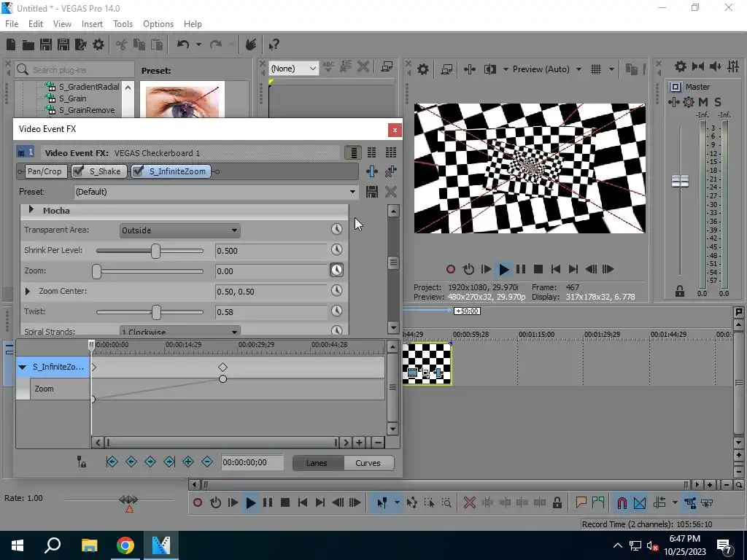Open Transparent Area Outside dropdown
This screenshot has width=747, height=560.
coord(180,230)
